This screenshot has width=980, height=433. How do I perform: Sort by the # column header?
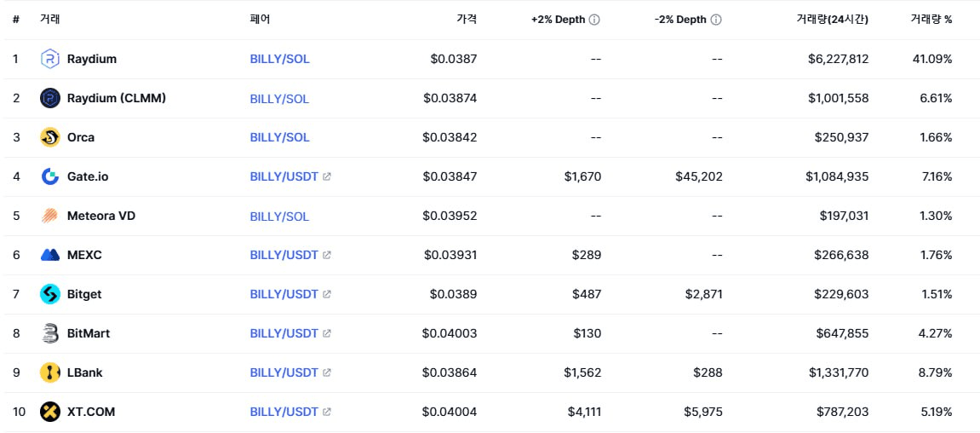pyautogui.click(x=16, y=20)
